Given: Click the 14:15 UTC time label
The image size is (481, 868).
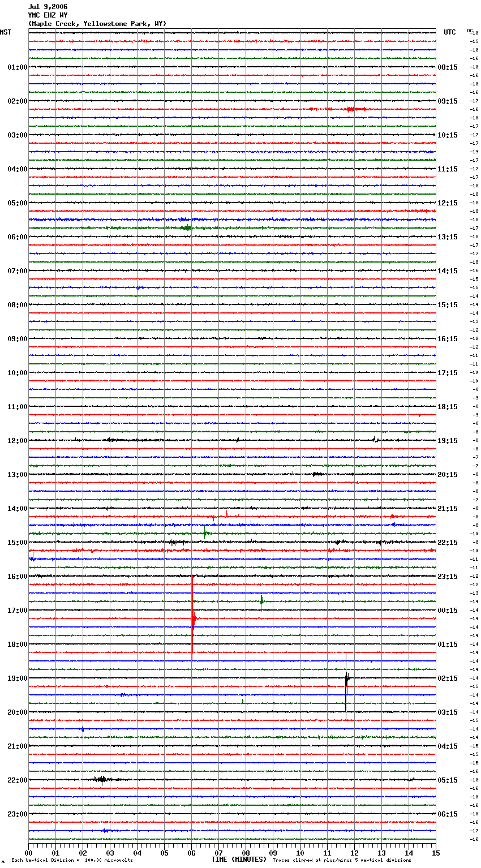Looking at the screenshot, I should point(448,271).
